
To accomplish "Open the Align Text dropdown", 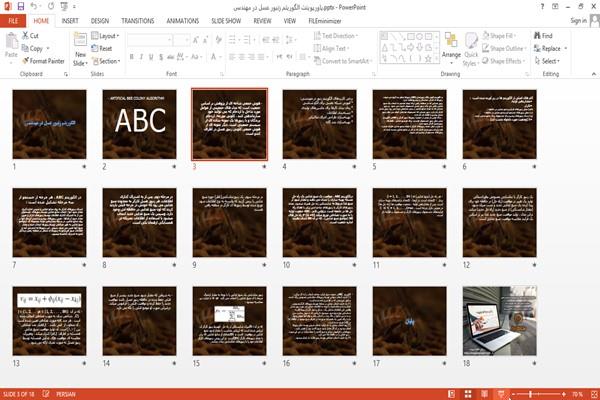I will coord(331,48).
